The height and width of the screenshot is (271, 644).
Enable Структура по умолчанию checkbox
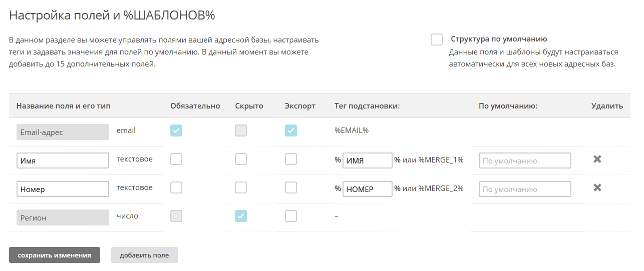(x=436, y=39)
